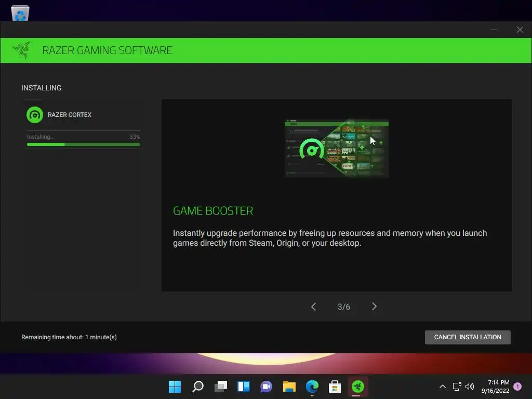The width and height of the screenshot is (532, 399).
Task: Click the RAZER GAMING SOFTWARE title
Action: 107,50
